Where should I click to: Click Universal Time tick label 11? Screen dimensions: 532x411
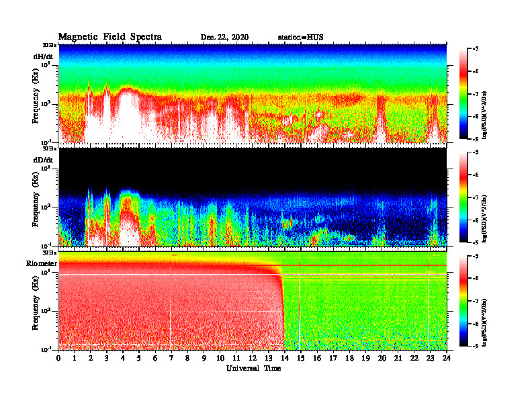coord(236,358)
